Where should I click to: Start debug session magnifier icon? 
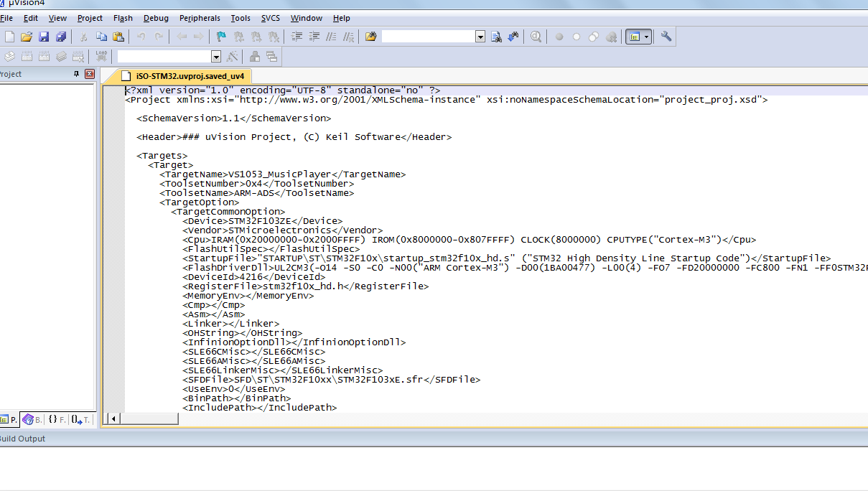point(536,37)
